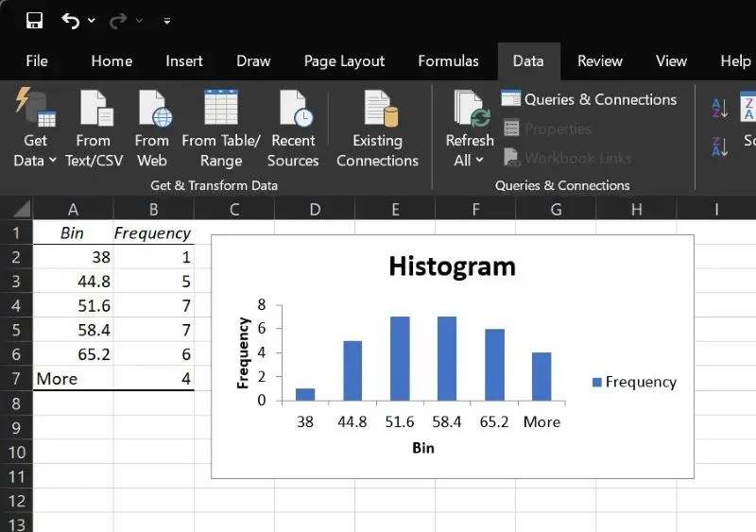The image size is (756, 532).
Task: Click the From Web icon
Action: (x=151, y=109)
